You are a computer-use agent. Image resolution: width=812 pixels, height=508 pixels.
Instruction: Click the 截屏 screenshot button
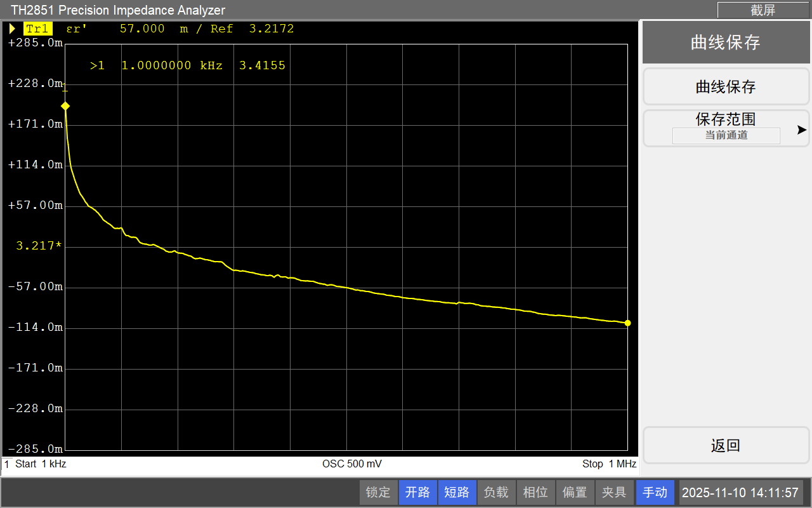(x=763, y=10)
